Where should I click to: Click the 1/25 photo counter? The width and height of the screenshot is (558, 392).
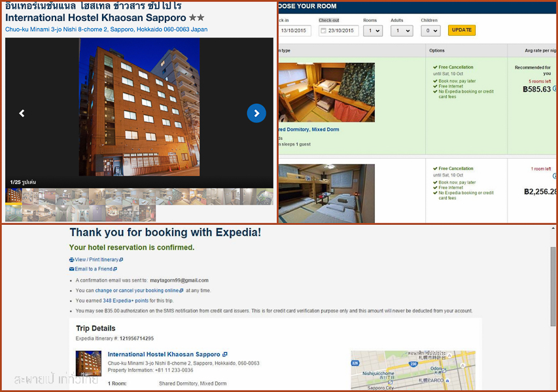[23, 182]
